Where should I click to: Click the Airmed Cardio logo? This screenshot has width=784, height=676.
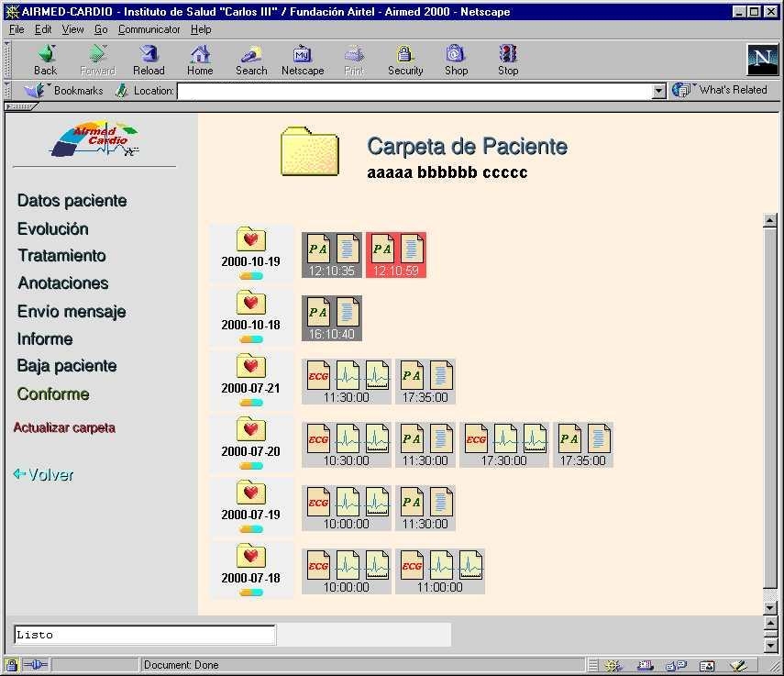[x=94, y=140]
